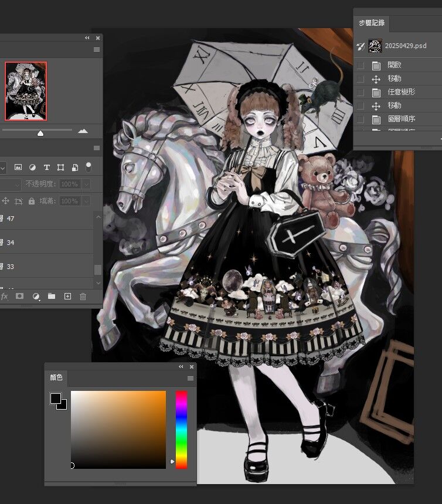Set history brush source box for second 移動

click(361, 106)
